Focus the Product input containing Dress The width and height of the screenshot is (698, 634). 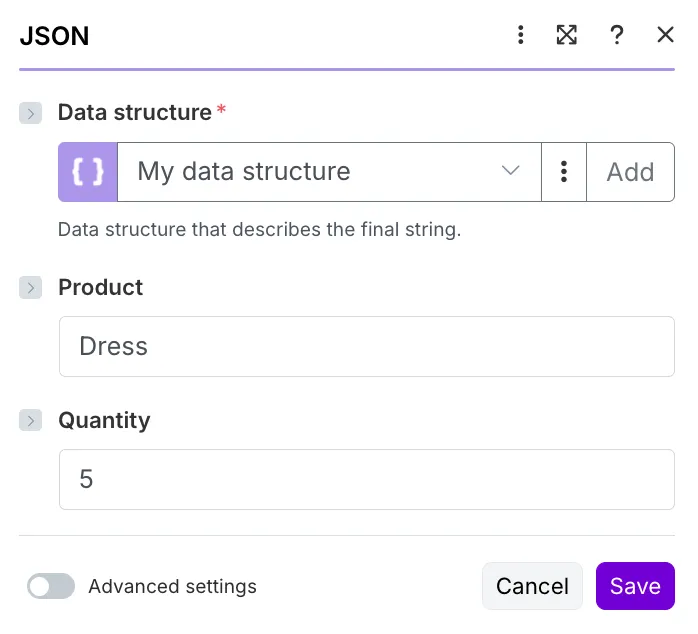[367, 346]
